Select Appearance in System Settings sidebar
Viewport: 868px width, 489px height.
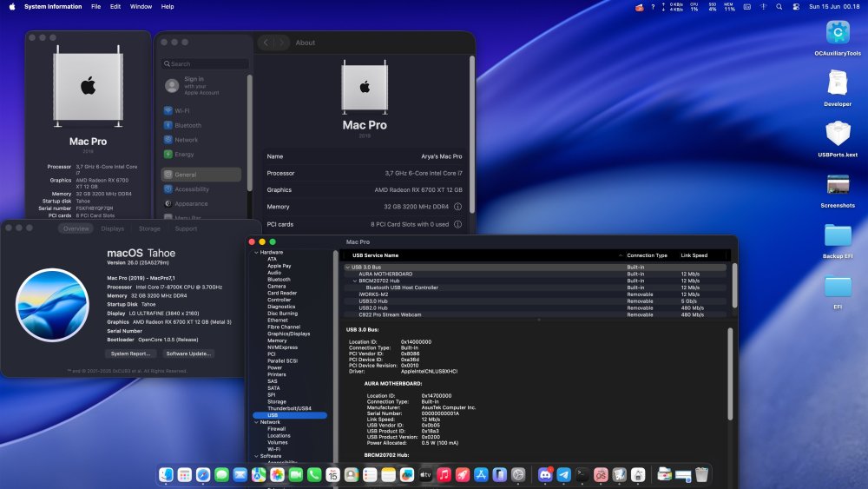[x=201, y=203]
